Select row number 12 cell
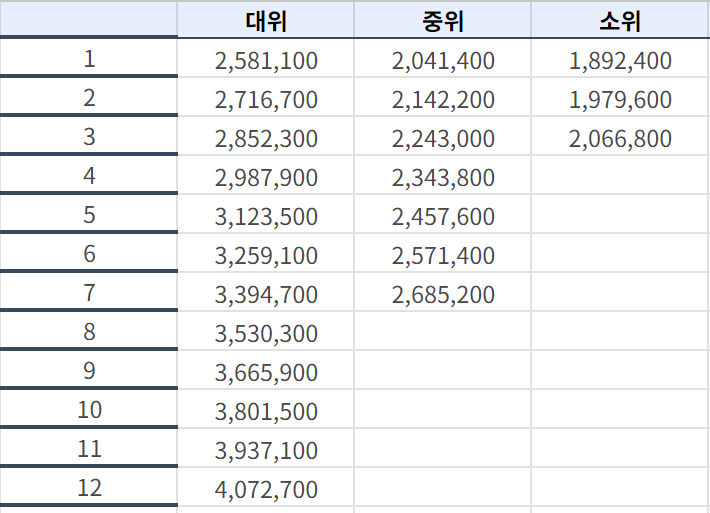710x513 pixels. click(89, 486)
